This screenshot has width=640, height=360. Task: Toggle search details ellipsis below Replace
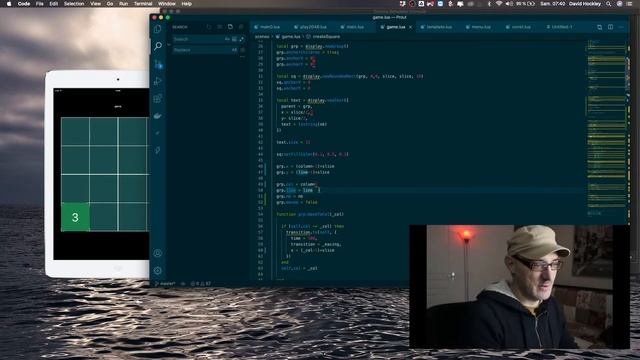pyautogui.click(x=242, y=57)
